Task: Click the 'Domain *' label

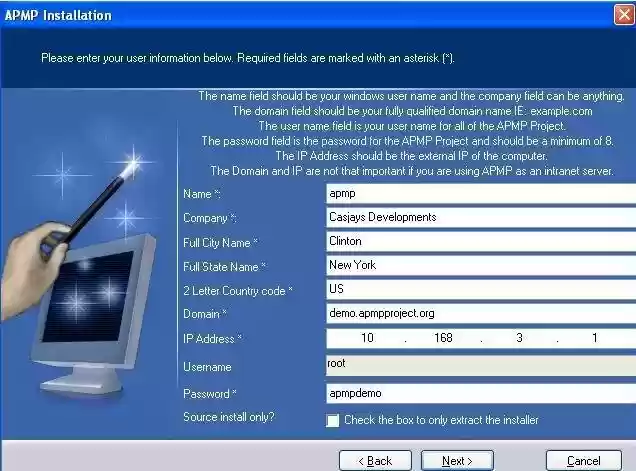Action: (x=205, y=314)
